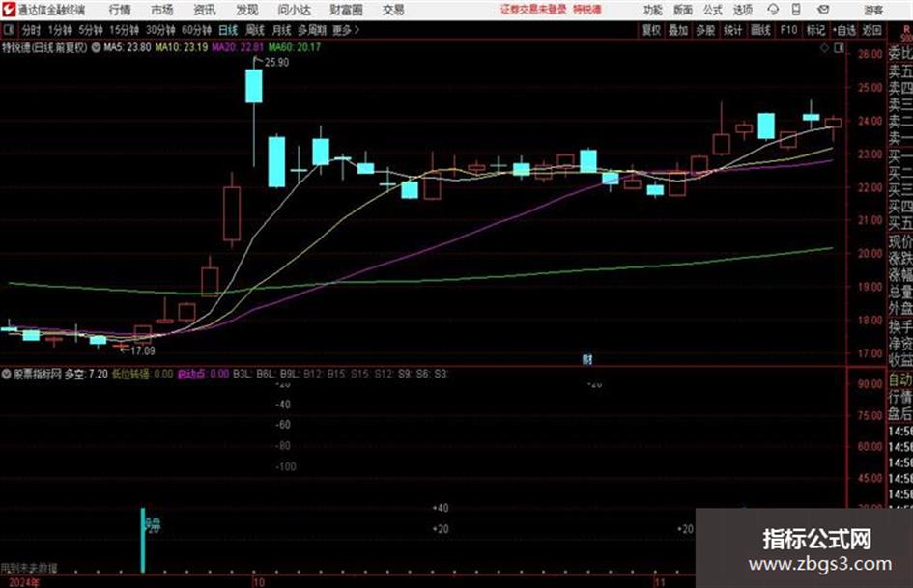This screenshot has height=588, width=913.
Task: Open the mobile phone icon in top bar
Action: (x=796, y=10)
